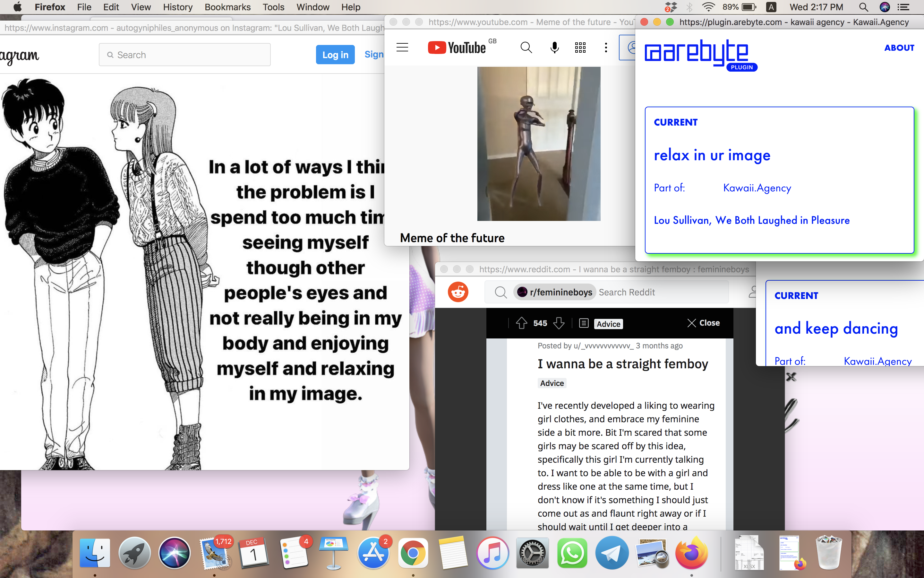This screenshot has width=924, height=578.
Task: Open the Firefox application menu
Action: pos(50,7)
